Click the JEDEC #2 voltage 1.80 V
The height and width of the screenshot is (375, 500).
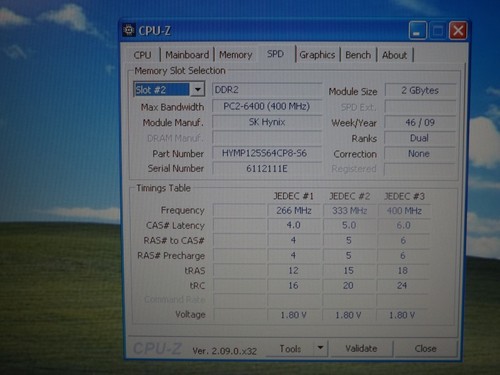348,315
